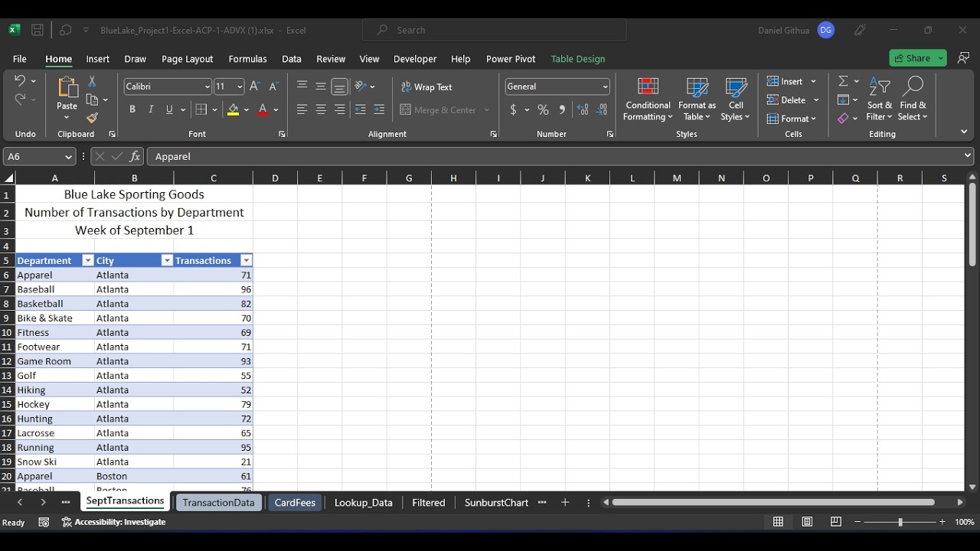Apply yellow Fill Color bucket
The image size is (980, 551).
tap(234, 109)
